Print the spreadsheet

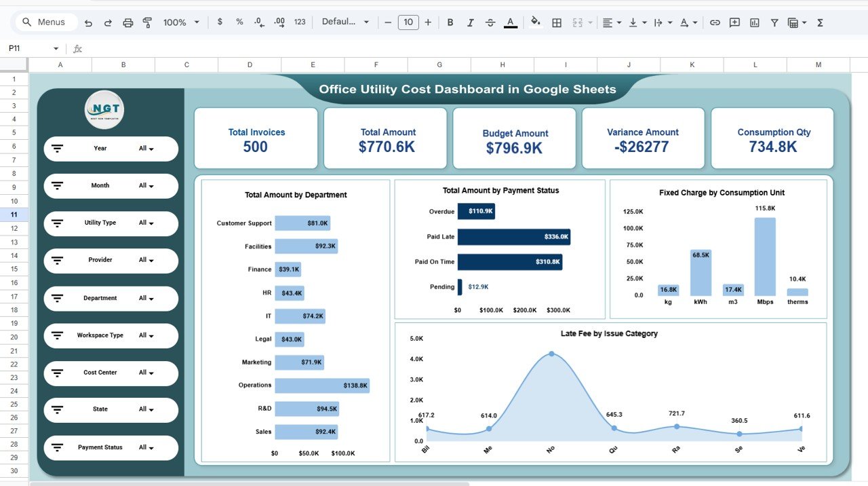coord(127,22)
